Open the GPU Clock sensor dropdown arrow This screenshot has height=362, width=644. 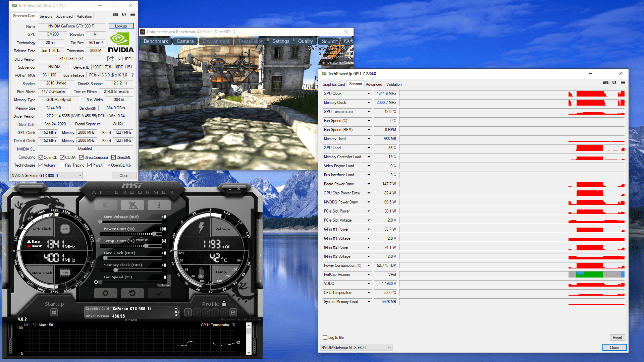click(369, 94)
